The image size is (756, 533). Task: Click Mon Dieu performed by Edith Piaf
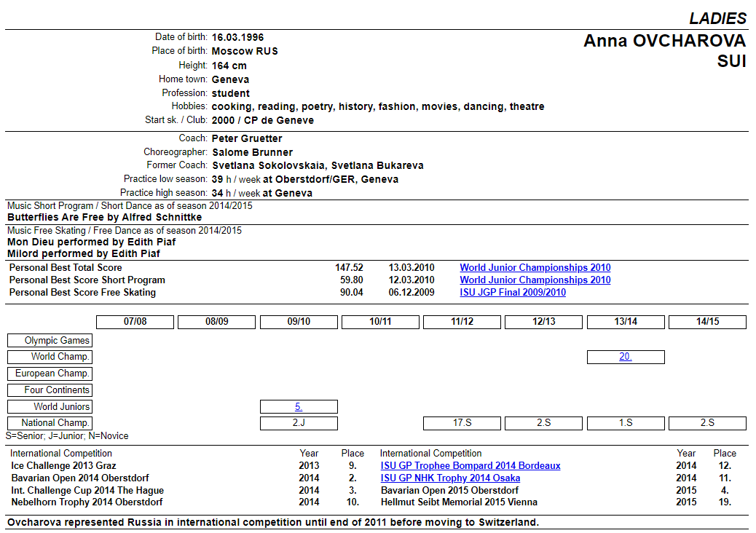click(91, 242)
